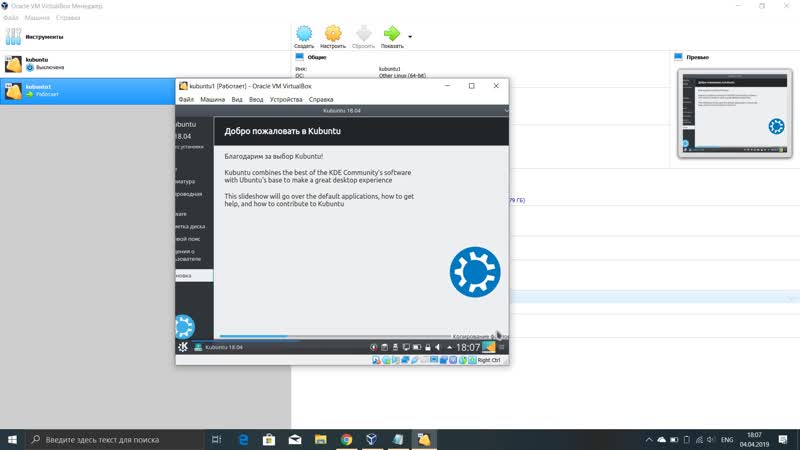Switch to VirtualBox Manager taskbar cube icon
This screenshot has height=450, width=800.
click(372, 439)
